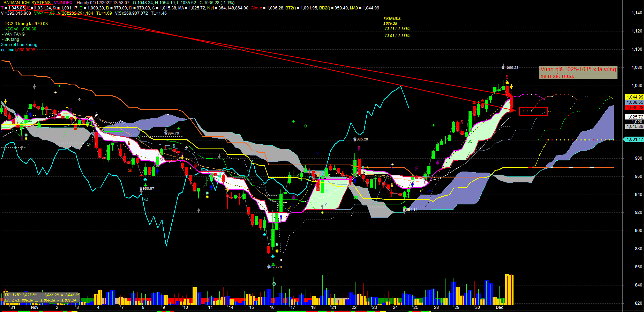Image resolution: width=644 pixels, height=312 pixels.
Task: Click the 'KJ: L-H' summary line
Action: [40, 300]
